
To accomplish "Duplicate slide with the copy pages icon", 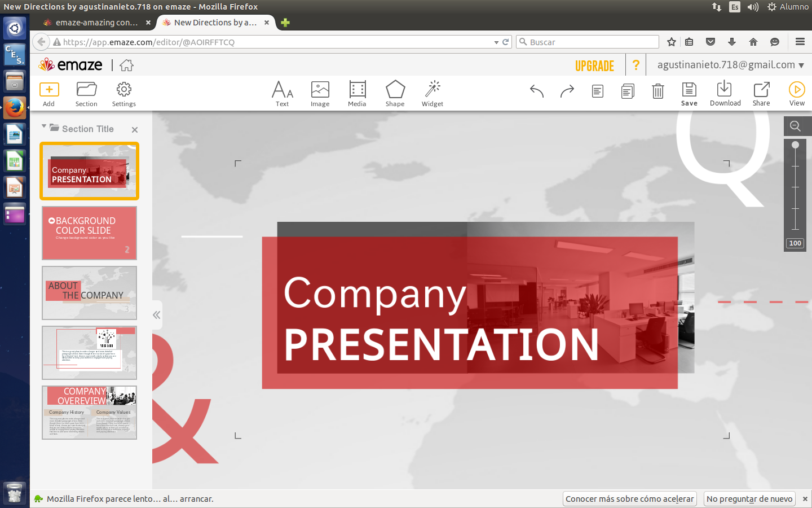I will tap(628, 91).
